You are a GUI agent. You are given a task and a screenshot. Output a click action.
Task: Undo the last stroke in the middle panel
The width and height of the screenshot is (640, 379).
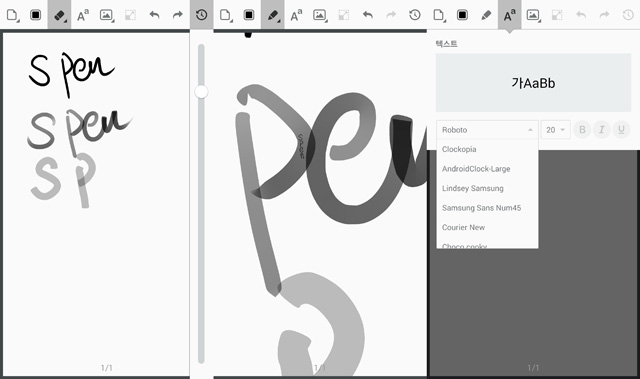(367, 15)
